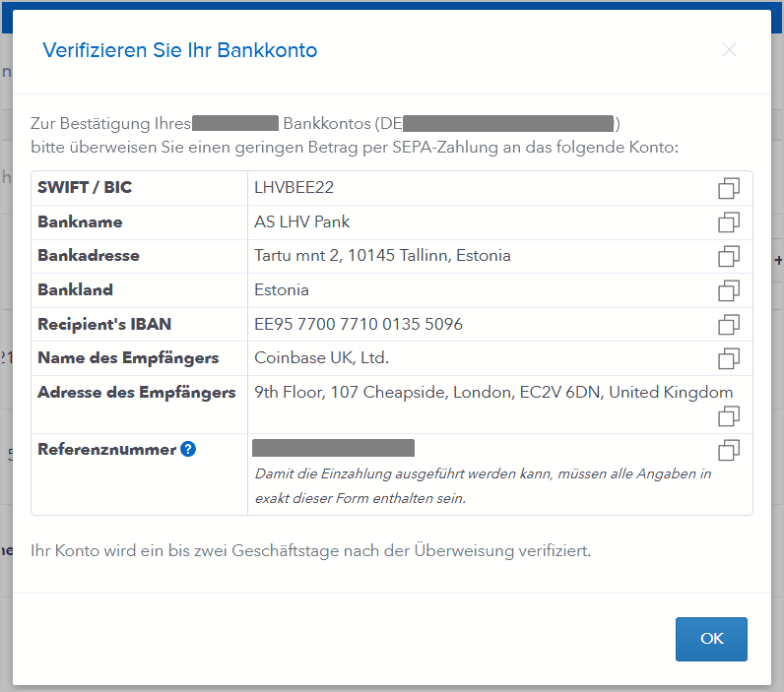Click the OK button
This screenshot has height=692, width=784.
[x=711, y=639]
